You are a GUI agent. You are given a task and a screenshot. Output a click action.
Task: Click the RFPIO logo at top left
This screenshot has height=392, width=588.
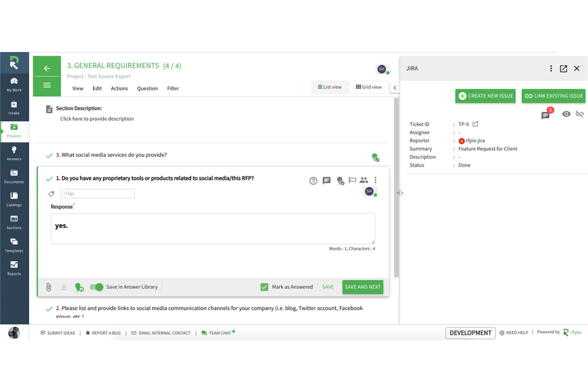click(x=14, y=63)
